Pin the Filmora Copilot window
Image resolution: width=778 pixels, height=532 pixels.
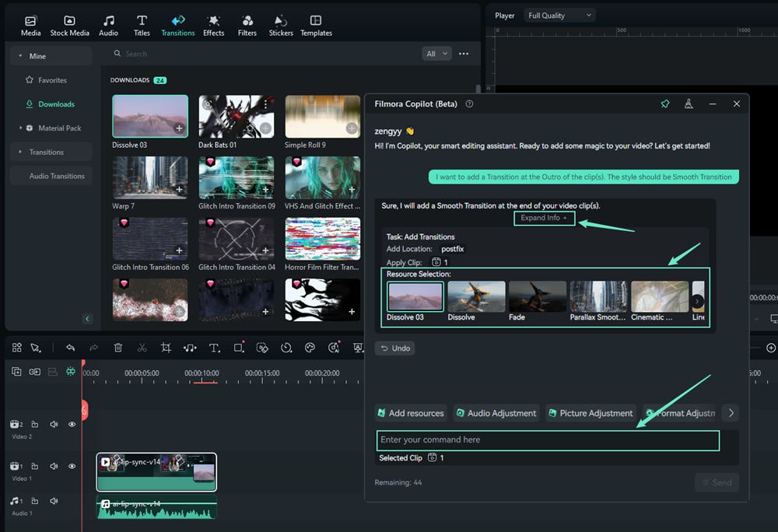pos(665,103)
